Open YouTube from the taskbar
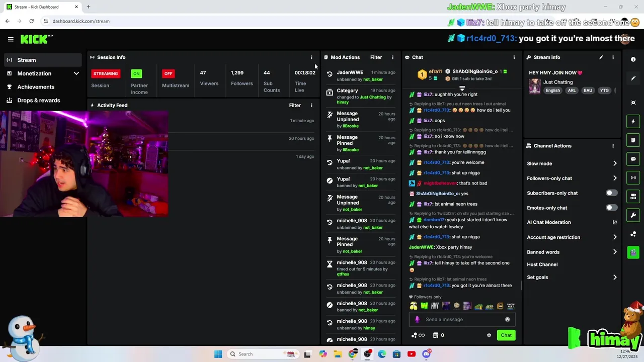The width and height of the screenshot is (644, 362). coord(412,354)
